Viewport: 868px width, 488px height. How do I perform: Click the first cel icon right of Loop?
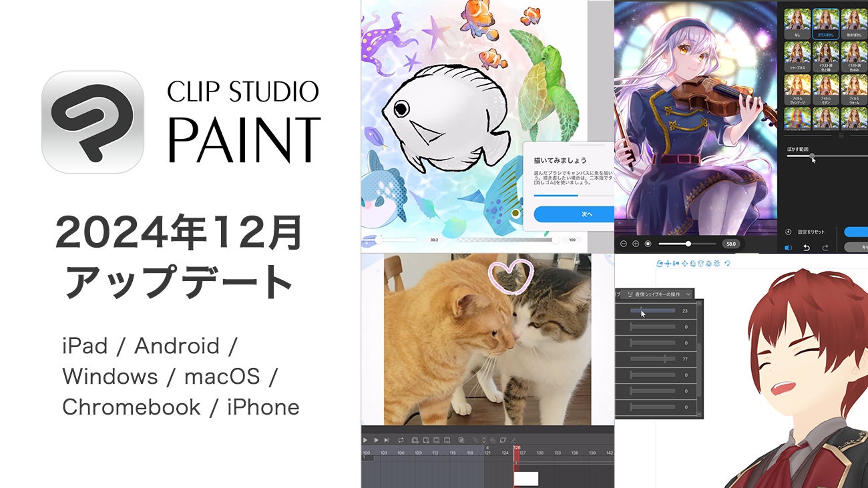click(x=415, y=440)
